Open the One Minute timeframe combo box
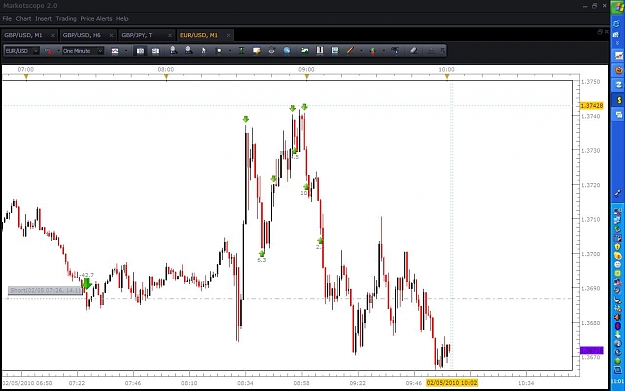Viewport: 625px width, 391px height. coord(83,51)
